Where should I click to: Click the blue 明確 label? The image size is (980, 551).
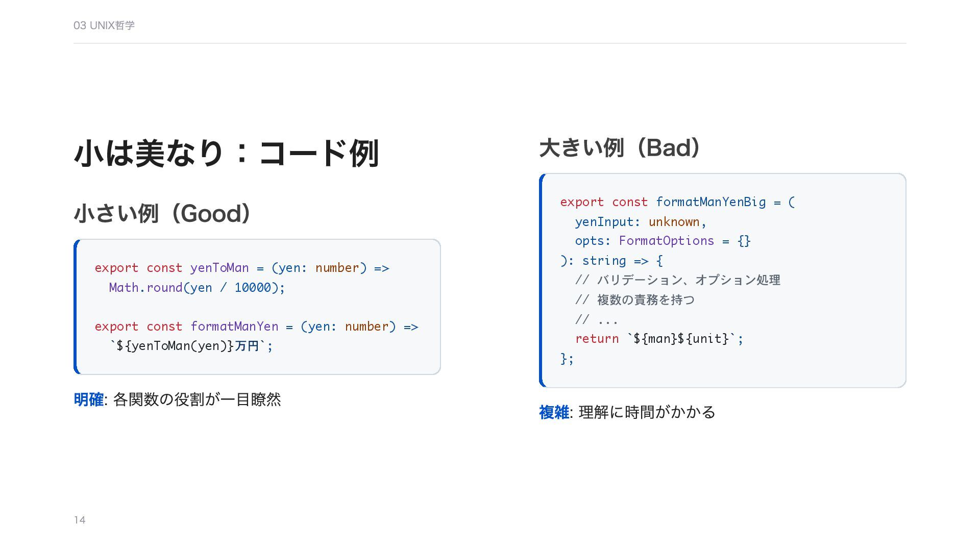[88, 399]
